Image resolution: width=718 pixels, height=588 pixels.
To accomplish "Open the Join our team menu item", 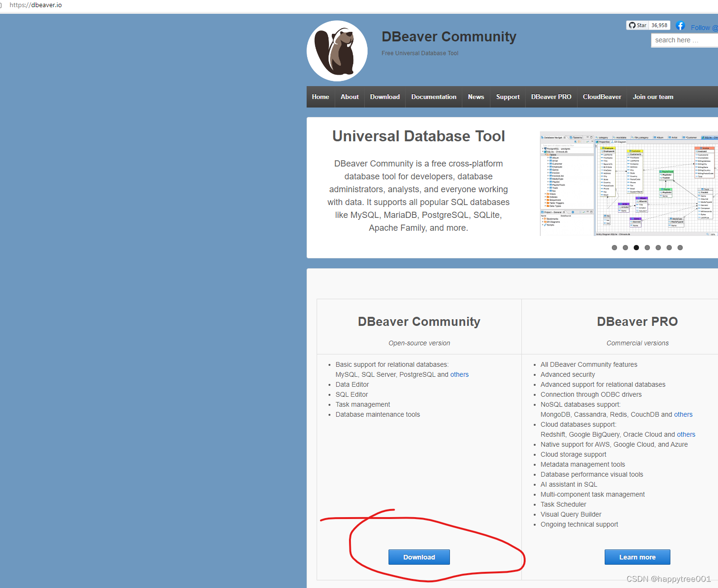I will tap(653, 97).
